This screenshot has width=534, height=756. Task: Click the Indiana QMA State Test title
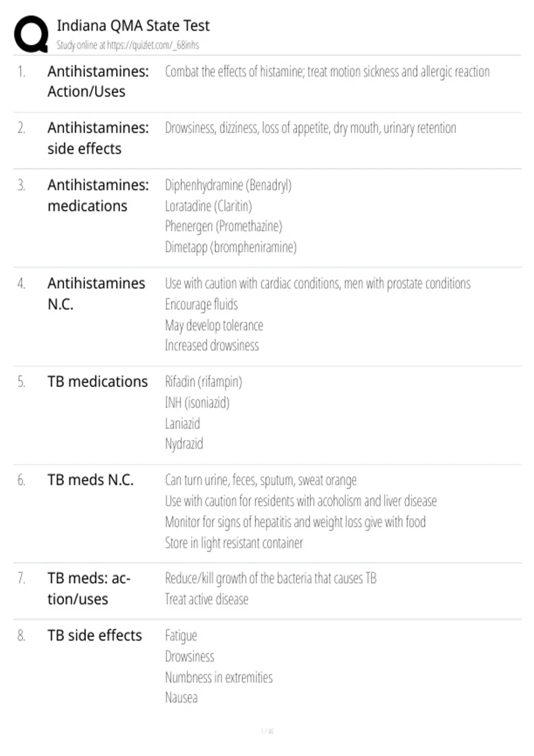pos(133,26)
